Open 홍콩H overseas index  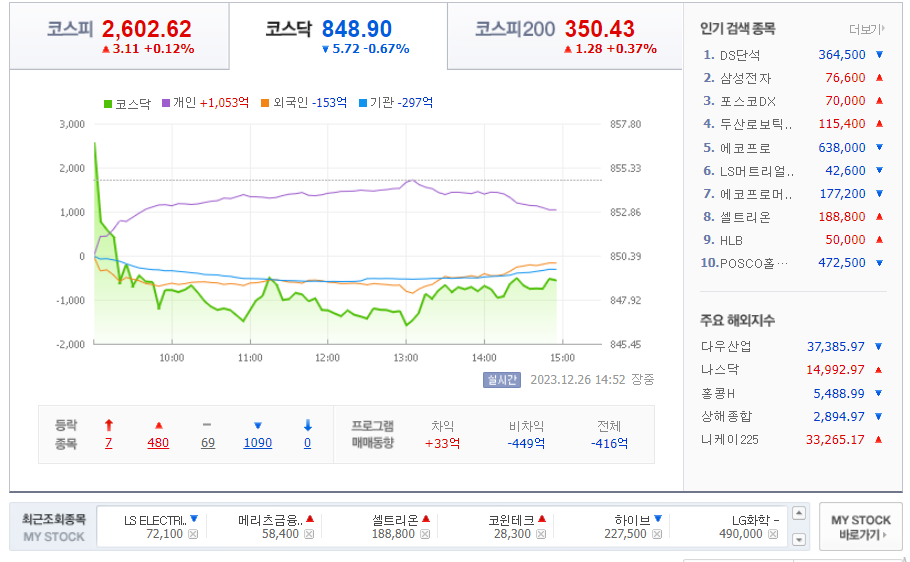point(718,394)
